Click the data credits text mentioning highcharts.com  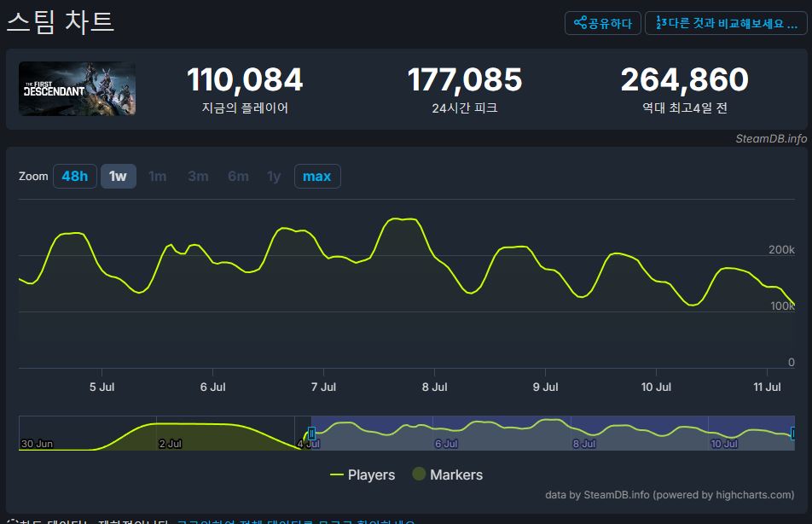670,494
